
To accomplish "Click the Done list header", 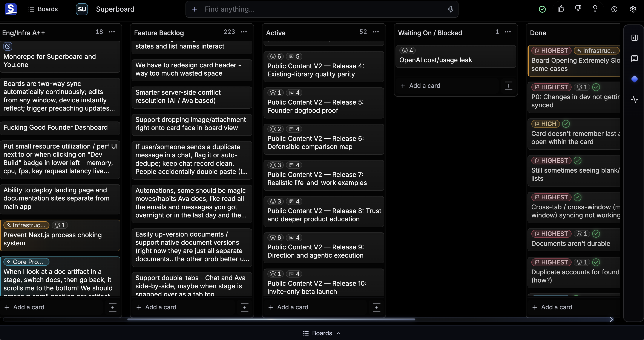I will (x=538, y=33).
